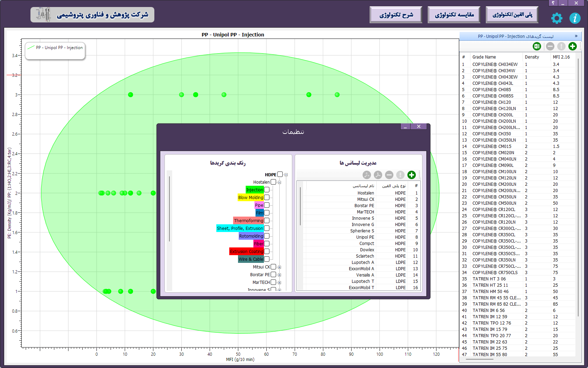Select grade TATREN TPO 12 76 row
The height and width of the screenshot is (368, 588).
[x=517, y=323]
